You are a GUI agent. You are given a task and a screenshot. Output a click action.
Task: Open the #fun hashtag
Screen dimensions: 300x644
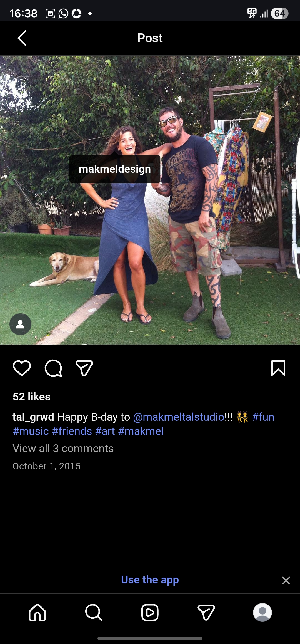click(263, 417)
